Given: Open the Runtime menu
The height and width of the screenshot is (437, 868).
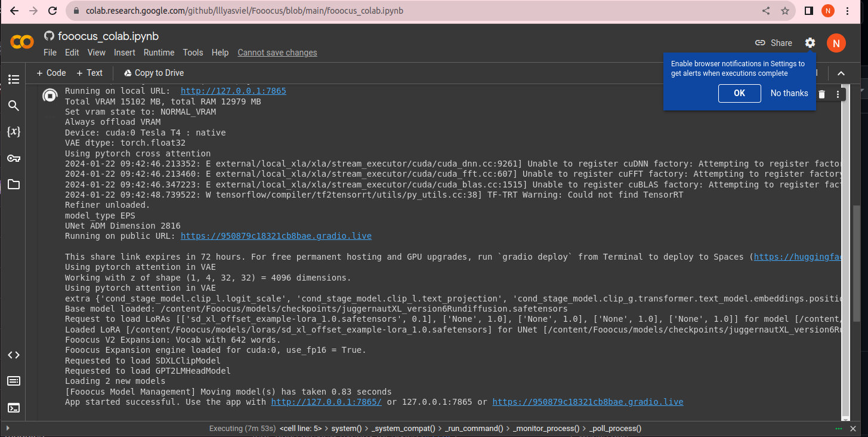Looking at the screenshot, I should pyautogui.click(x=159, y=53).
